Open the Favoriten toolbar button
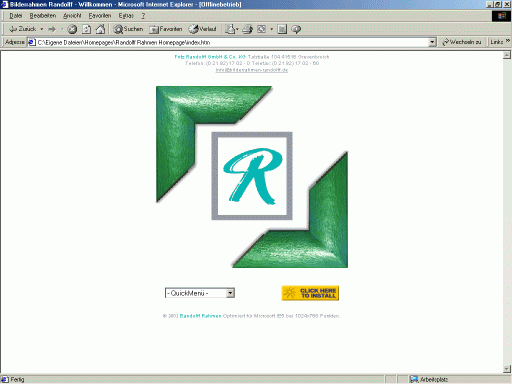The width and height of the screenshot is (512, 384). (166, 29)
